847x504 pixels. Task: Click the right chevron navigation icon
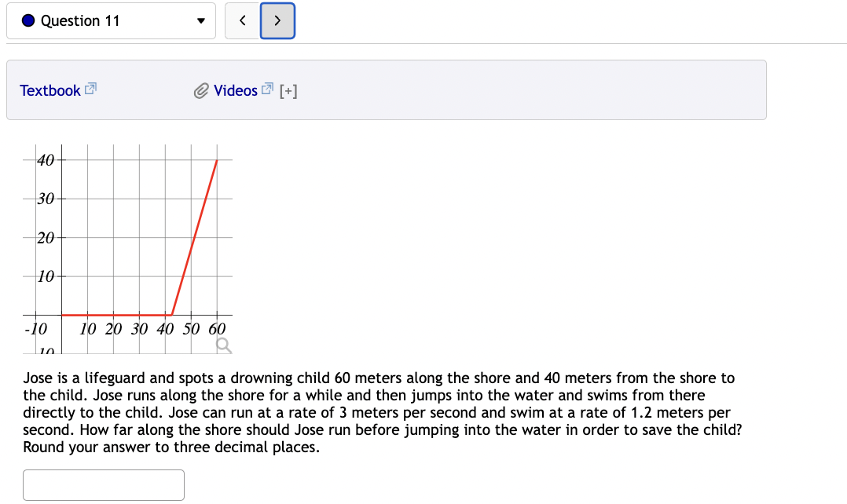tap(277, 20)
